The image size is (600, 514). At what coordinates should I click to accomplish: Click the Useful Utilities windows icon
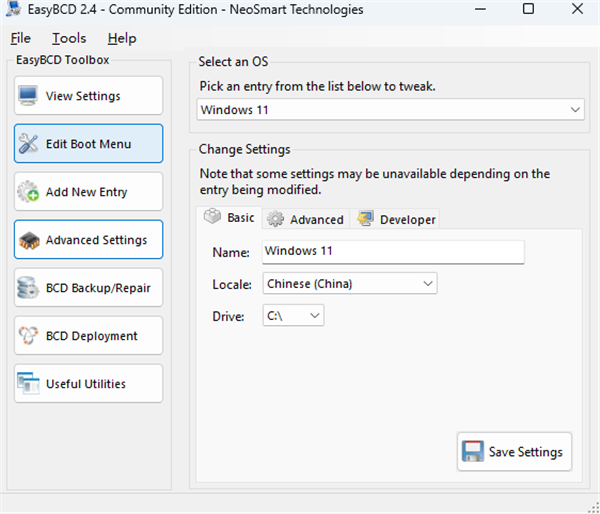(x=28, y=383)
